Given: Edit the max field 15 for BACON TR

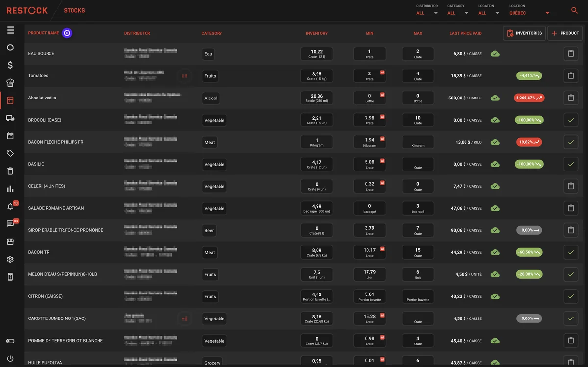Looking at the screenshot, I should point(417,252).
